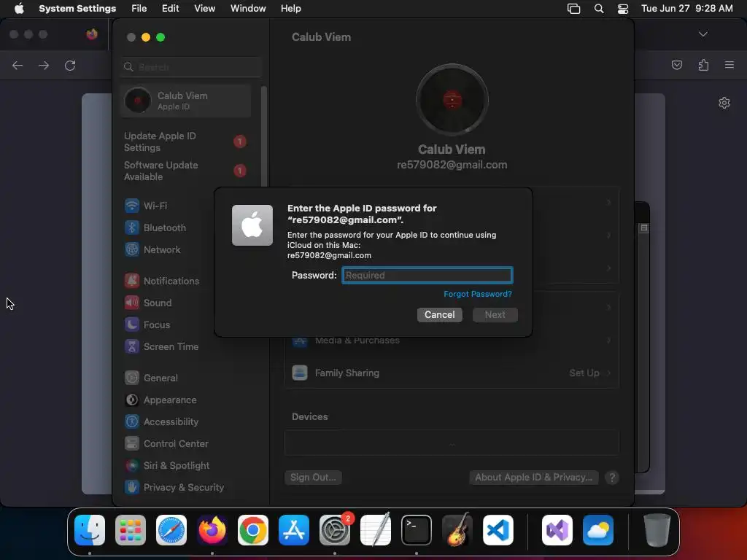The width and height of the screenshot is (747, 560).
Task: Open Firefox extensions puzzle icon
Action: tap(703, 65)
